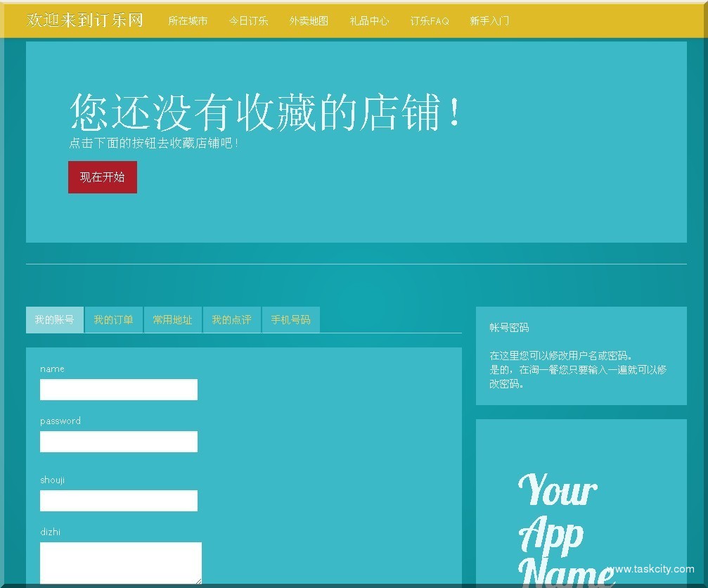Click the 在这里您可以修改用户名或密码 text

pos(560,355)
